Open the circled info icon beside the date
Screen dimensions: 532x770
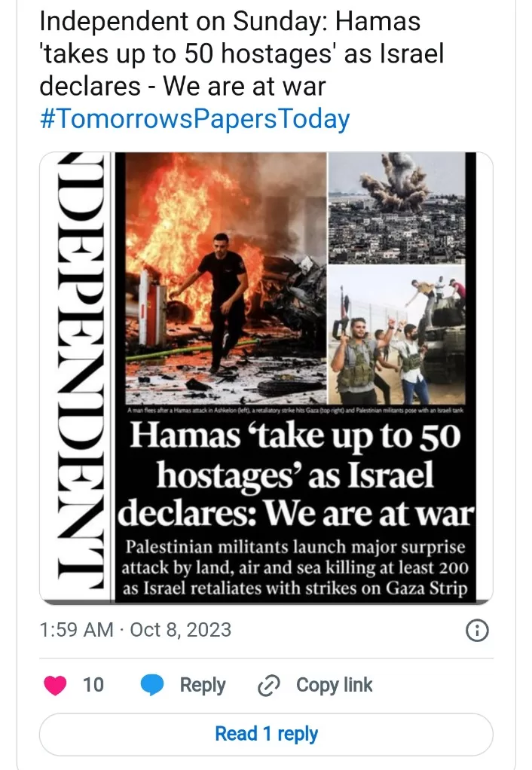click(478, 630)
